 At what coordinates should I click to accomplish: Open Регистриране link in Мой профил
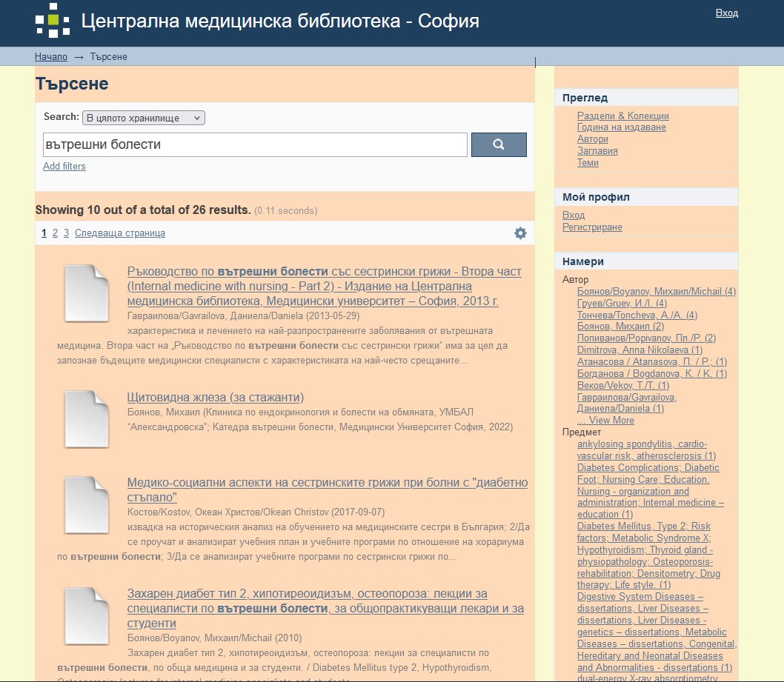tap(592, 227)
